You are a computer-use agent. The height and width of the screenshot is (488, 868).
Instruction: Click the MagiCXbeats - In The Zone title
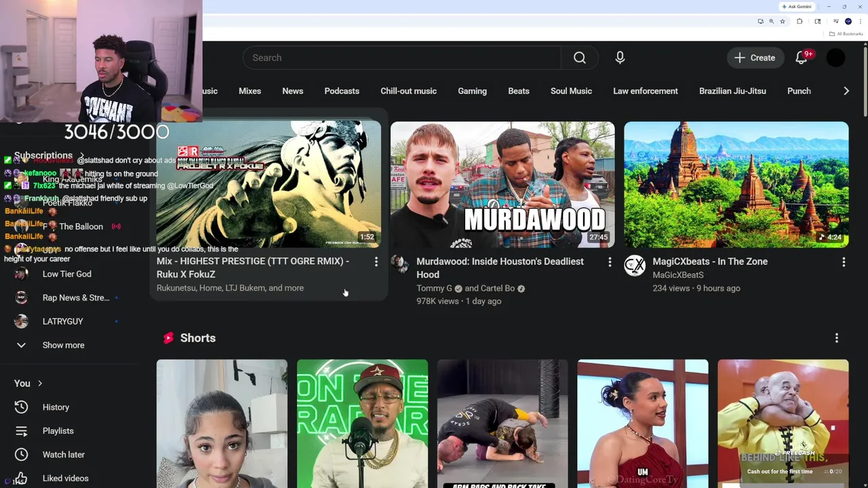710,261
